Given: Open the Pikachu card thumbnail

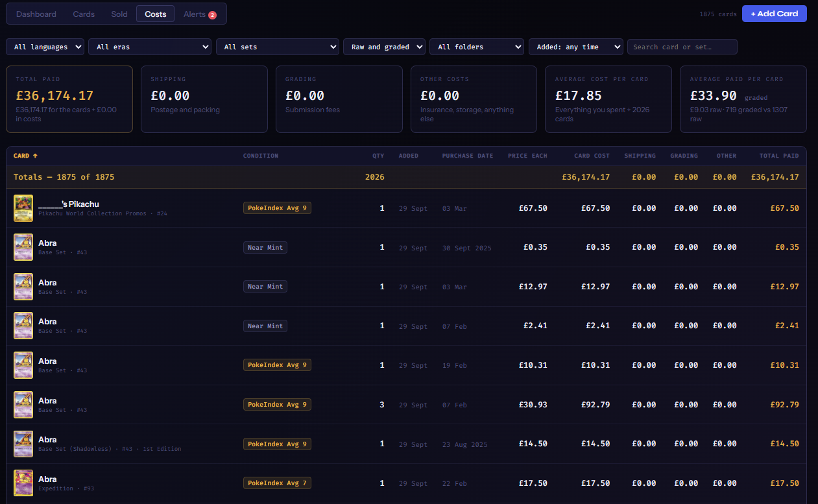Looking at the screenshot, I should pyautogui.click(x=23, y=208).
